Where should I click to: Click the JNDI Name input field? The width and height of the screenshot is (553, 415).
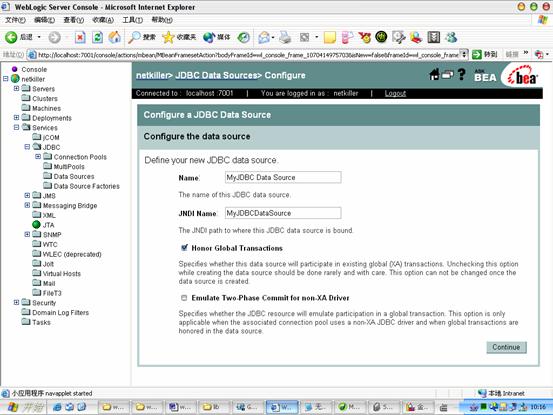(x=283, y=213)
